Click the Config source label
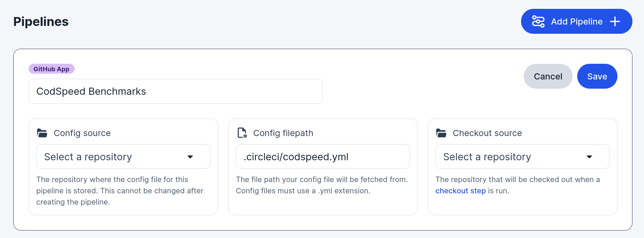Image resolution: width=644 pixels, height=238 pixels. tap(82, 133)
